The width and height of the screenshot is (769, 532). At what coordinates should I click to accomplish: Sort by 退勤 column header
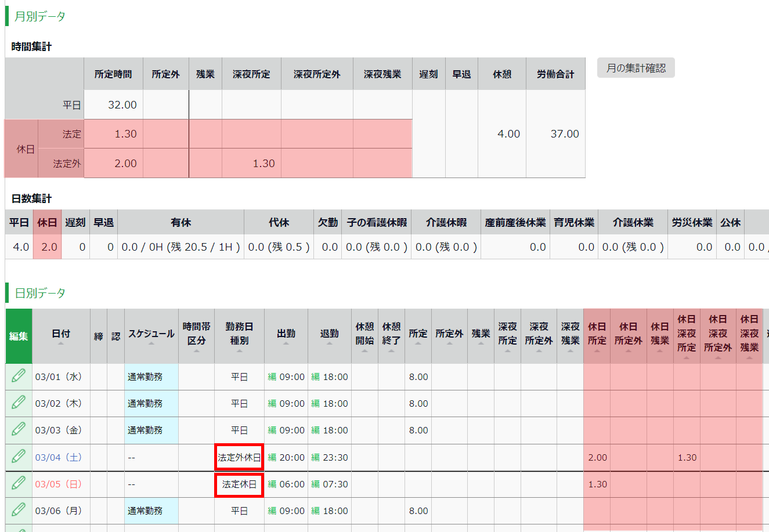click(329, 335)
